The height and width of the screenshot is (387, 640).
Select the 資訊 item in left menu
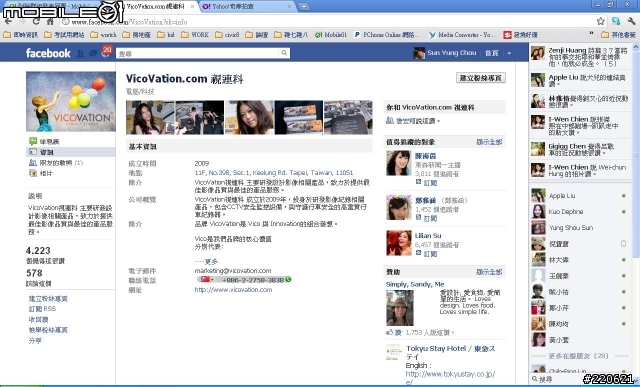pos(70,152)
